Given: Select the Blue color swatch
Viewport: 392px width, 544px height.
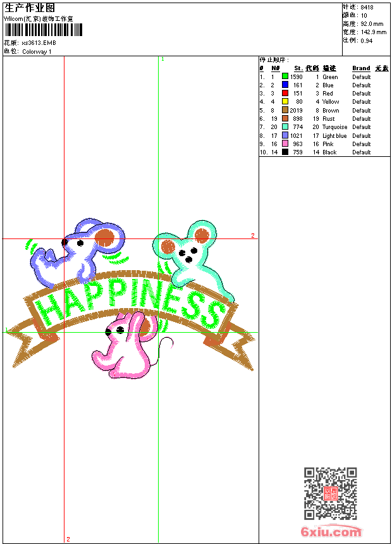Looking at the screenshot, I should pyautogui.click(x=285, y=85).
